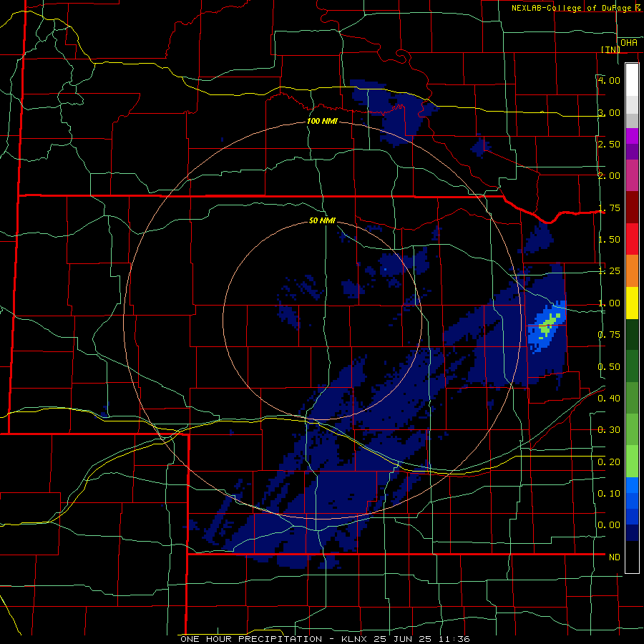Click the bright red legend swatch
The image size is (644, 644).
pyautogui.click(x=632, y=240)
